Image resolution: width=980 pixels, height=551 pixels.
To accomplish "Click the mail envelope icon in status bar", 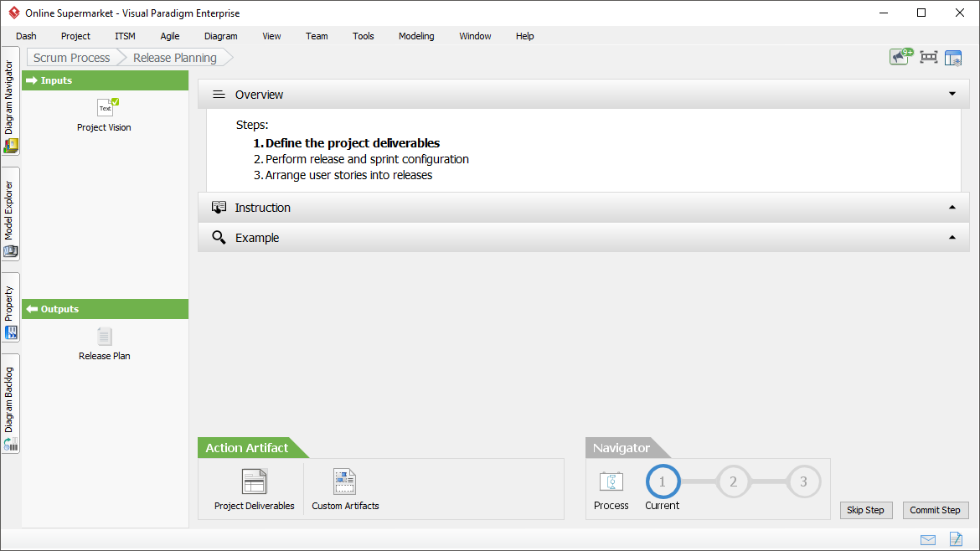I will click(928, 540).
